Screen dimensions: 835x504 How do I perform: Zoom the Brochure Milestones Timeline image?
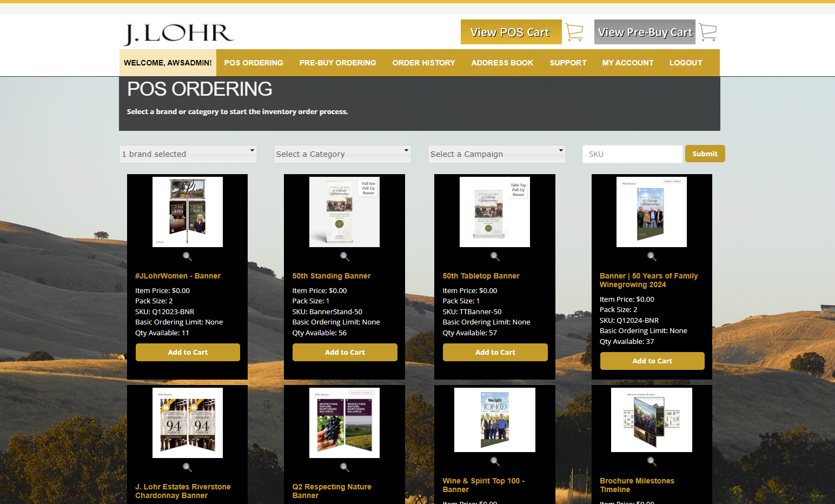tap(652, 462)
